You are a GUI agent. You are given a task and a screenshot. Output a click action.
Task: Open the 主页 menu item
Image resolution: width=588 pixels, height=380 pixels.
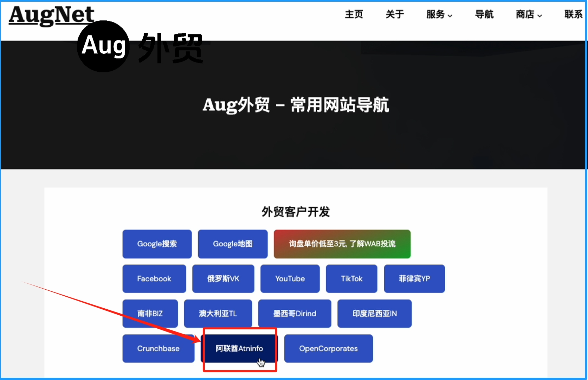[354, 14]
